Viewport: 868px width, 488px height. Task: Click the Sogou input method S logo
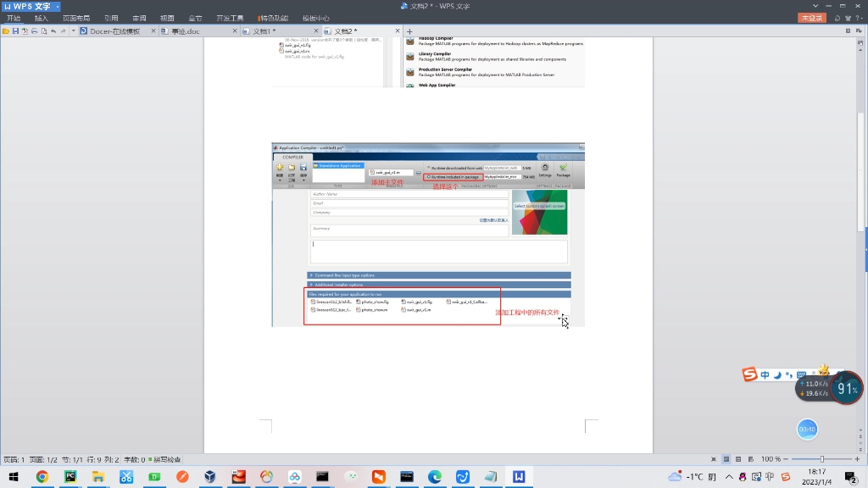(x=749, y=374)
